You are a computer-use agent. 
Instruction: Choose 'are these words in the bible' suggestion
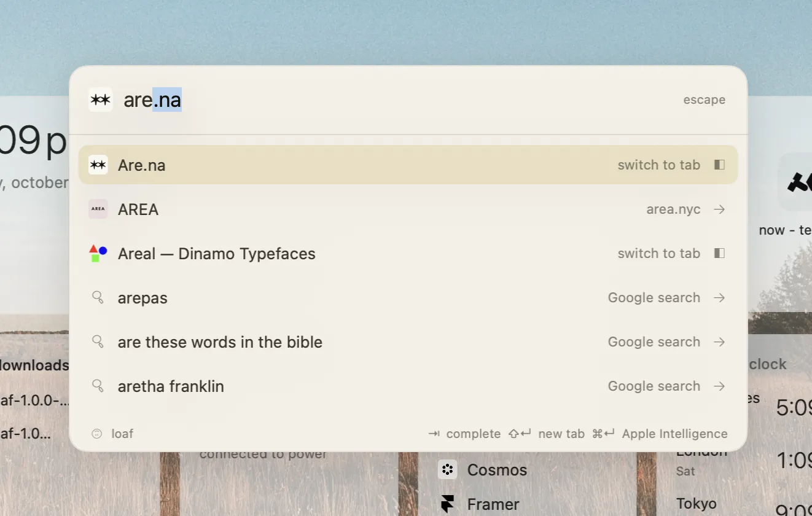408,342
